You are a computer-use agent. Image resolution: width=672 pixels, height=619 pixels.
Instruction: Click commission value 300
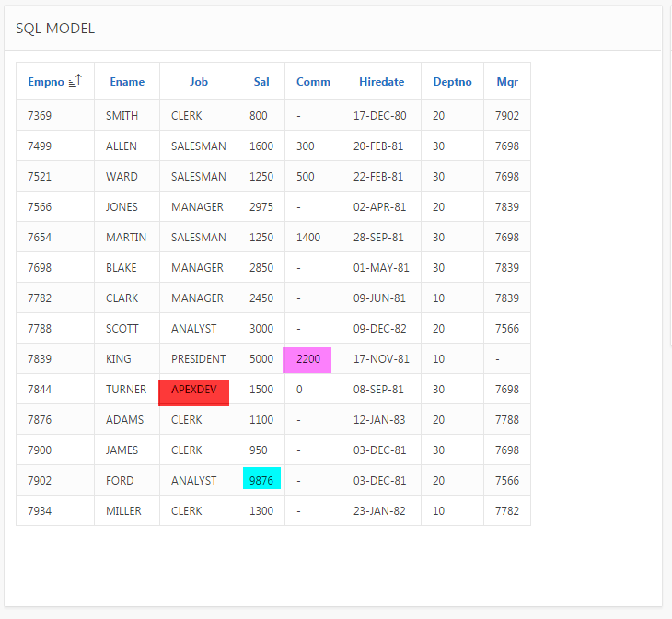[305, 146]
